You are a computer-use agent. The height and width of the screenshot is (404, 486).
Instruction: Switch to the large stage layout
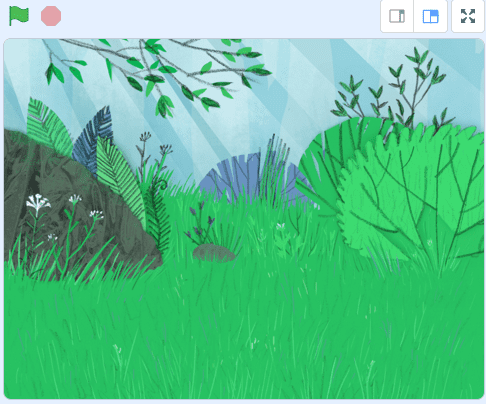pos(430,16)
